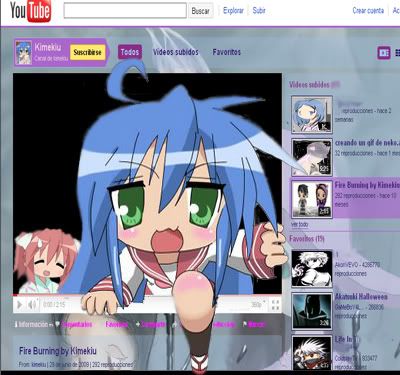The width and height of the screenshot is (400, 375).
Task: Open the Videos subidos tab
Action: (176, 52)
